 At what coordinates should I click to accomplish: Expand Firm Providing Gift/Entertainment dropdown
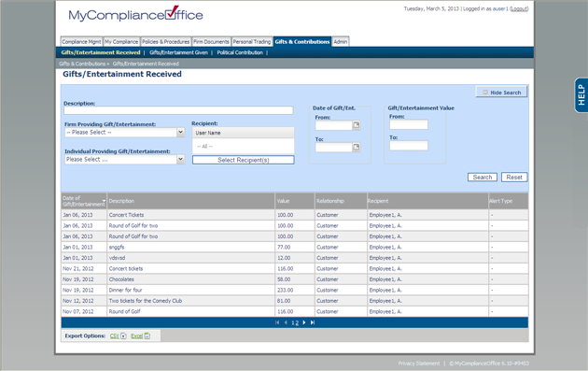pyautogui.click(x=180, y=132)
